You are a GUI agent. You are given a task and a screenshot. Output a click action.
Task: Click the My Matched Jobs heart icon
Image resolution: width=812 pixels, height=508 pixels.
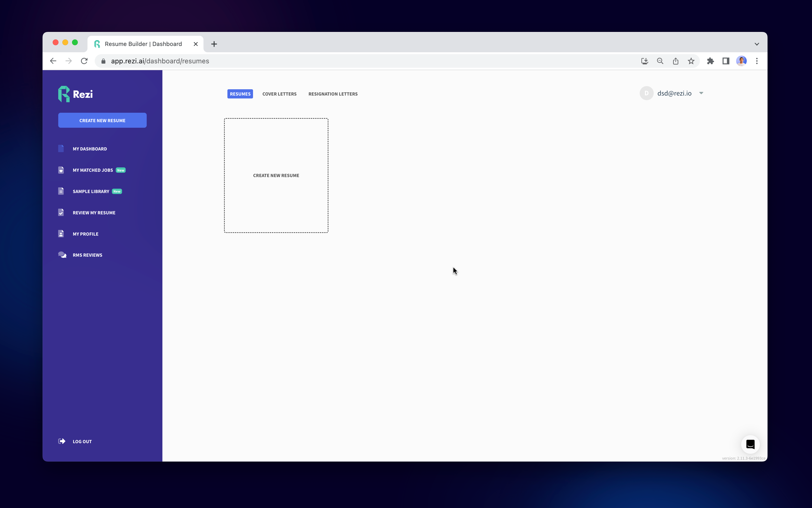61,170
